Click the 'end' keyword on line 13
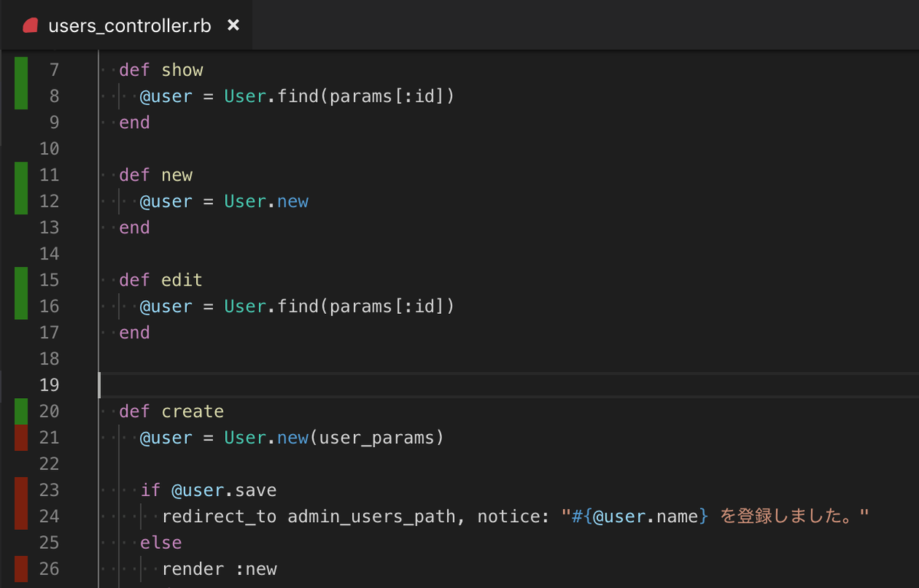 pos(135,227)
